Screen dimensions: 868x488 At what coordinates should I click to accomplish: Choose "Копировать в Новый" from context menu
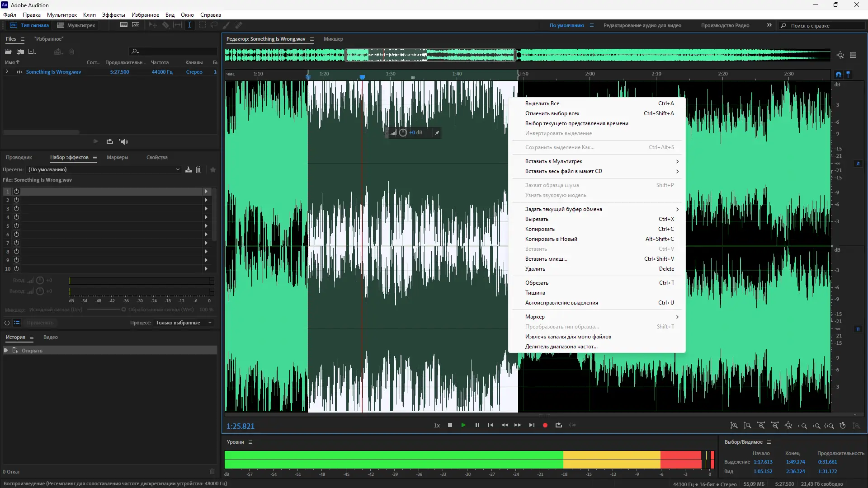pos(551,239)
